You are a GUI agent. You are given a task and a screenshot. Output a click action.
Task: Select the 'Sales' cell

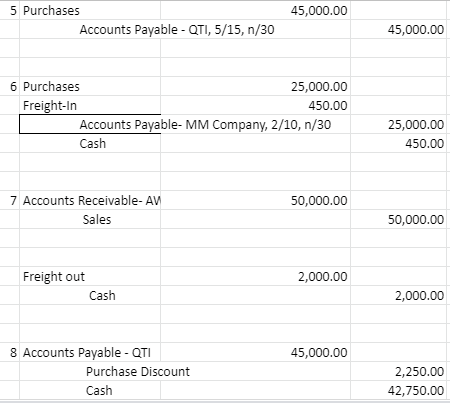pos(90,219)
